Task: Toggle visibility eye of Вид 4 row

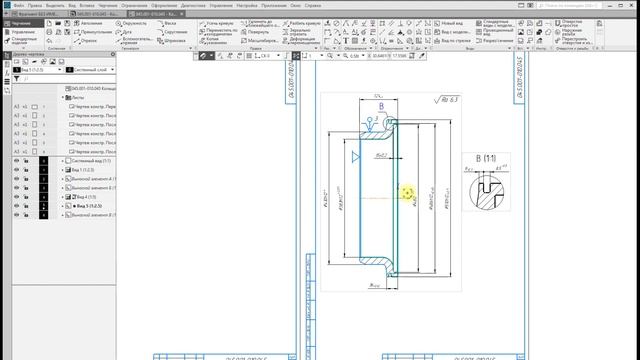Action: click(x=17, y=197)
